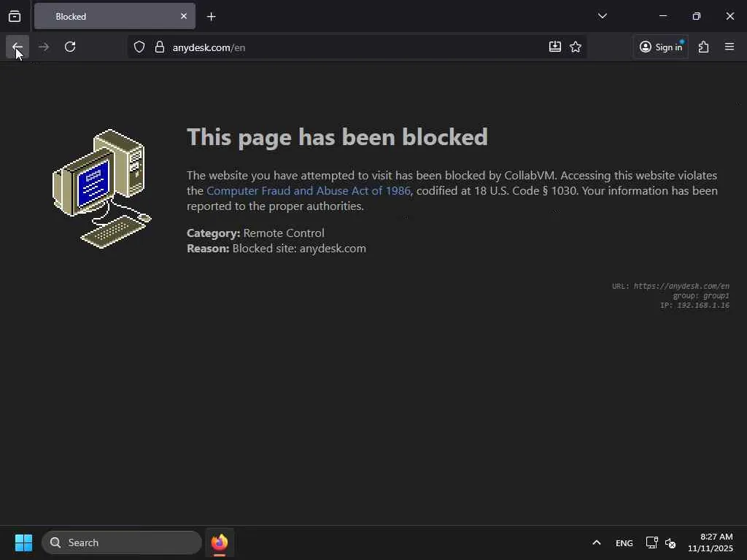The height and width of the screenshot is (560, 747).
Task: Open Firefox View in the tab bar
Action: pyautogui.click(x=15, y=16)
